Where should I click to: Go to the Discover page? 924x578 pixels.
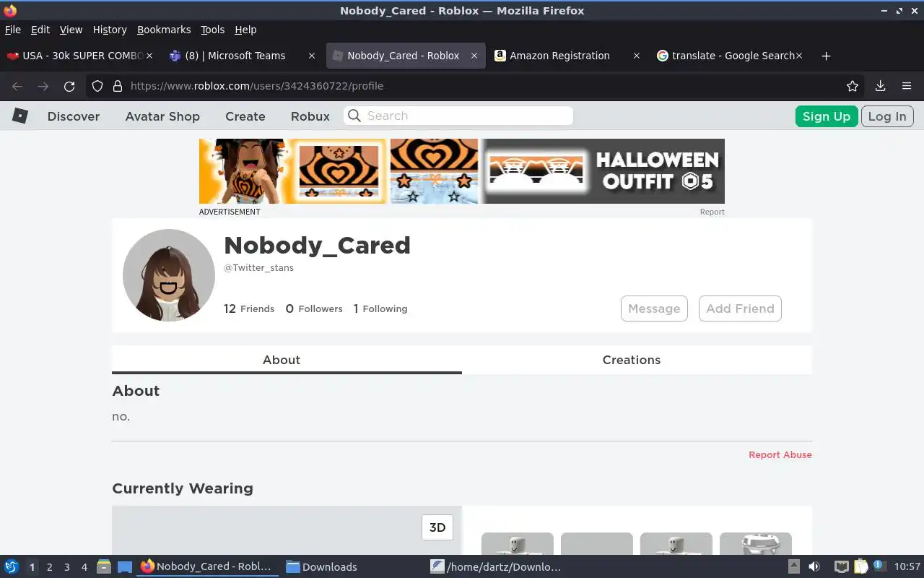tap(74, 116)
